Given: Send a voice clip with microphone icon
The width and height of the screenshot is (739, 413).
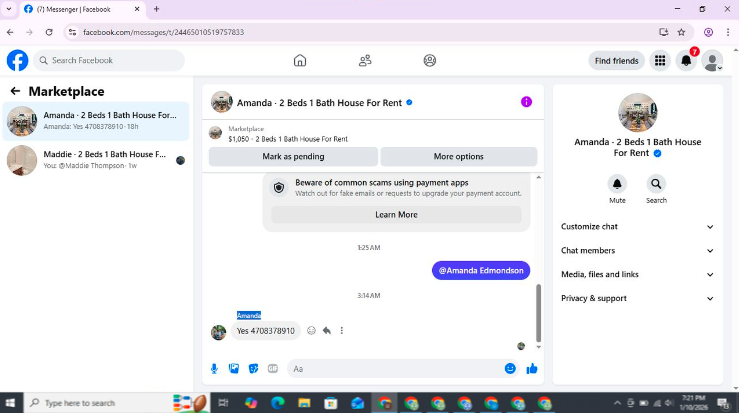Looking at the screenshot, I should click(x=214, y=369).
